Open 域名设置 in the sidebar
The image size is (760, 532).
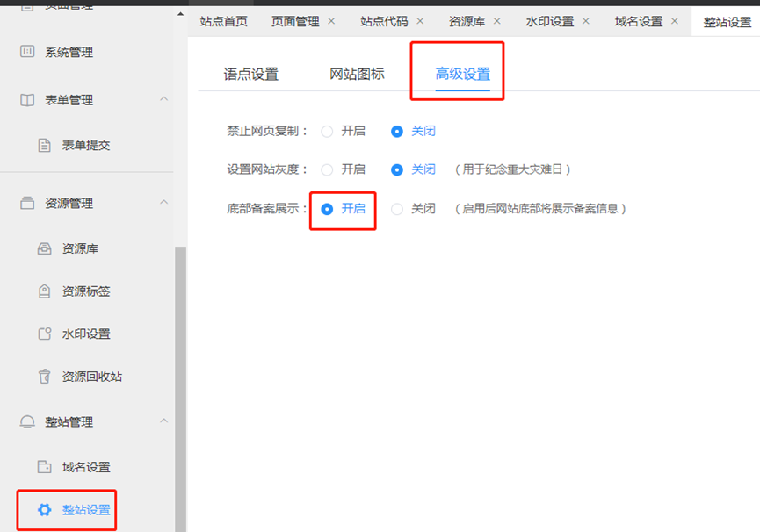(86, 467)
